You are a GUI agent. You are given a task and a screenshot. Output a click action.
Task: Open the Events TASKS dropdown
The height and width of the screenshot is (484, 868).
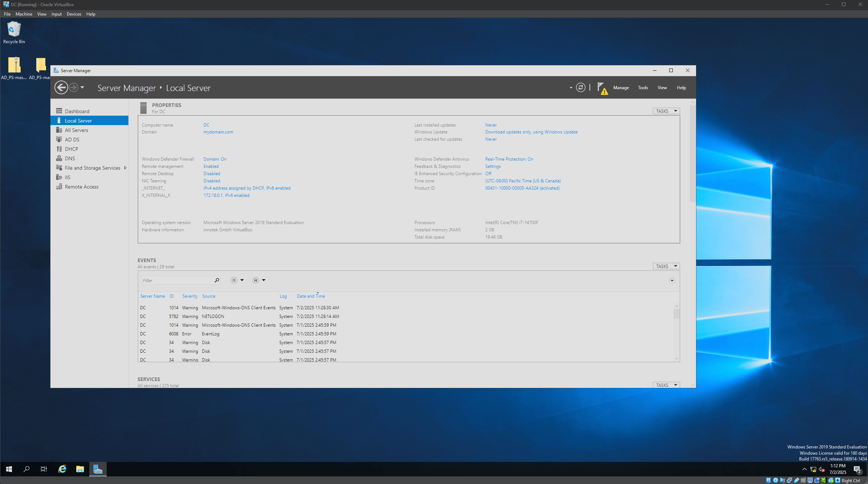[666, 266]
